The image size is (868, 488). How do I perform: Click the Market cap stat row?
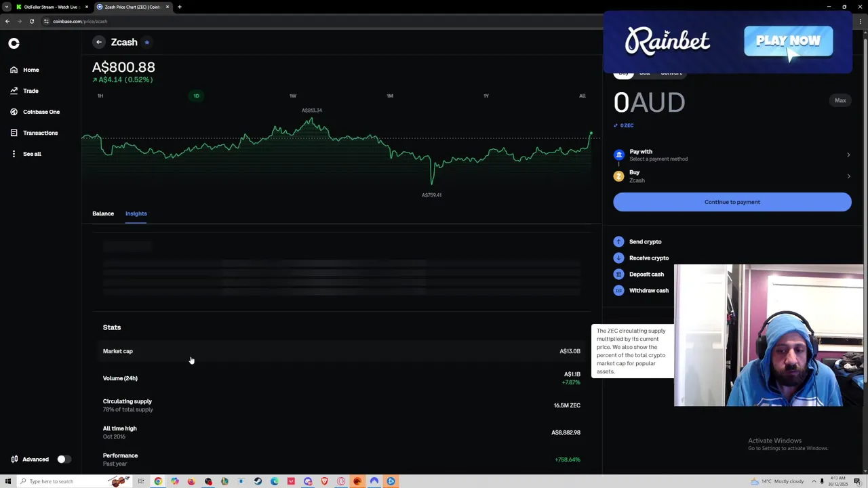(x=342, y=351)
